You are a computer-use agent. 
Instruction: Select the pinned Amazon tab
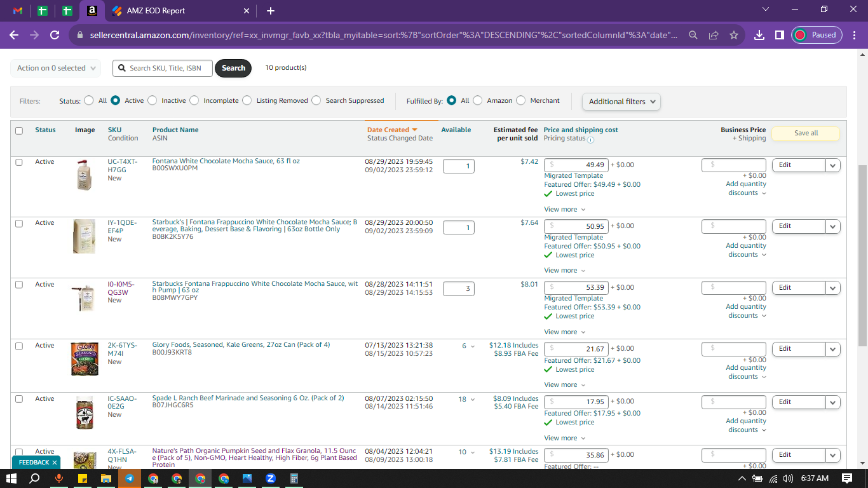92,11
